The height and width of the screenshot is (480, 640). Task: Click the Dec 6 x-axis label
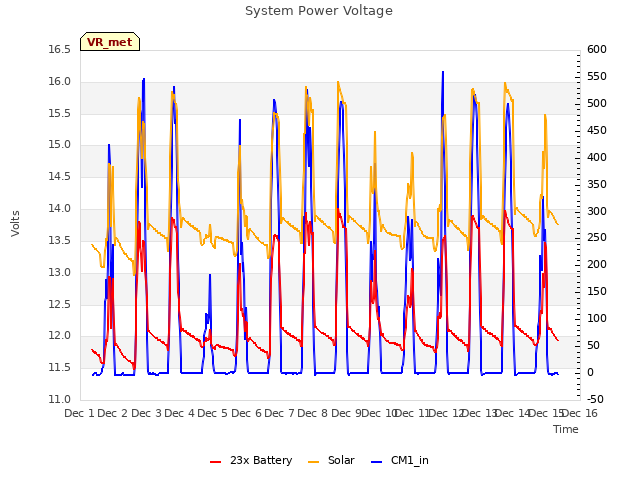(x=246, y=413)
